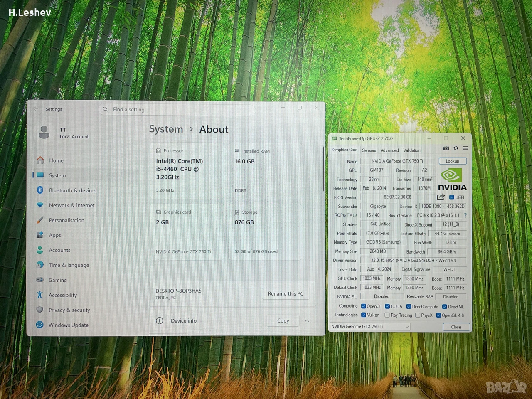This screenshot has width=532, height=399.
Task: Click the TT user avatar icon
Action: 44,132
